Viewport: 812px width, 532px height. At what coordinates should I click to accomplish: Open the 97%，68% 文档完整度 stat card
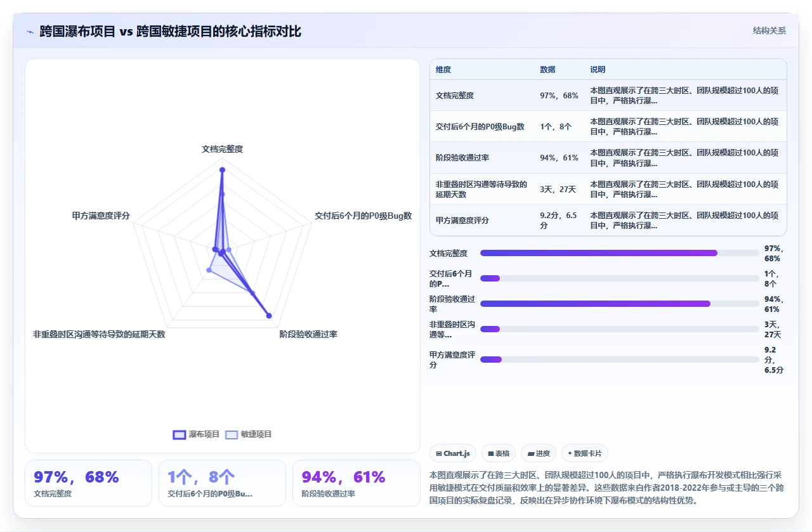(88, 483)
